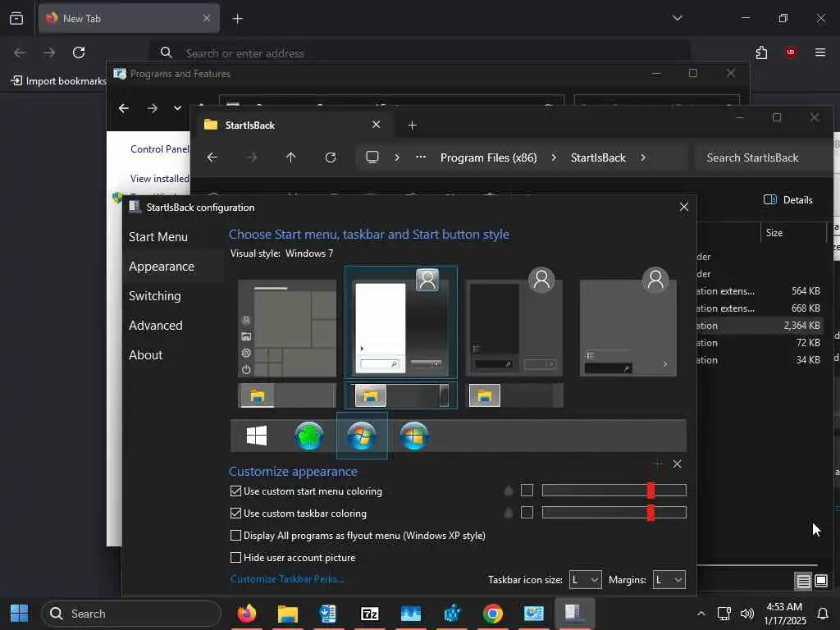Click Import bookmarks in Firefox toolbar
The image size is (840, 630).
coord(59,81)
